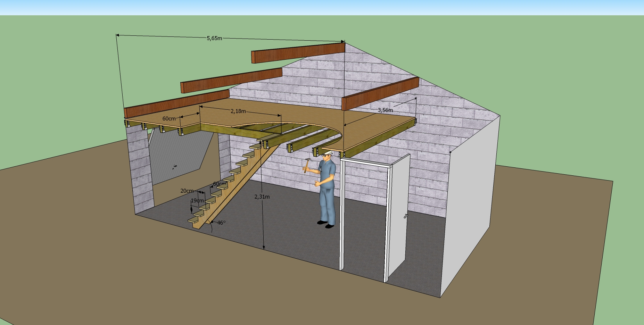Select the handle on the white door
The image size is (644, 325).
(x=405, y=216)
